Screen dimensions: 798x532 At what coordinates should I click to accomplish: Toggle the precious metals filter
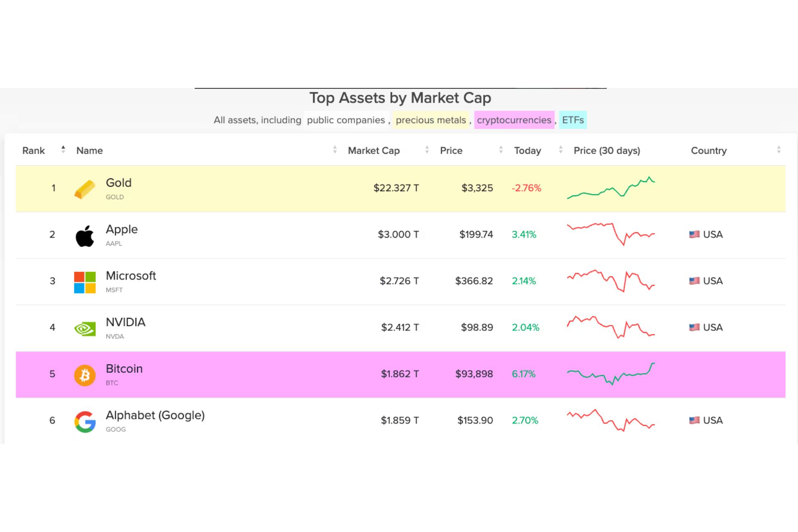pyautogui.click(x=431, y=120)
